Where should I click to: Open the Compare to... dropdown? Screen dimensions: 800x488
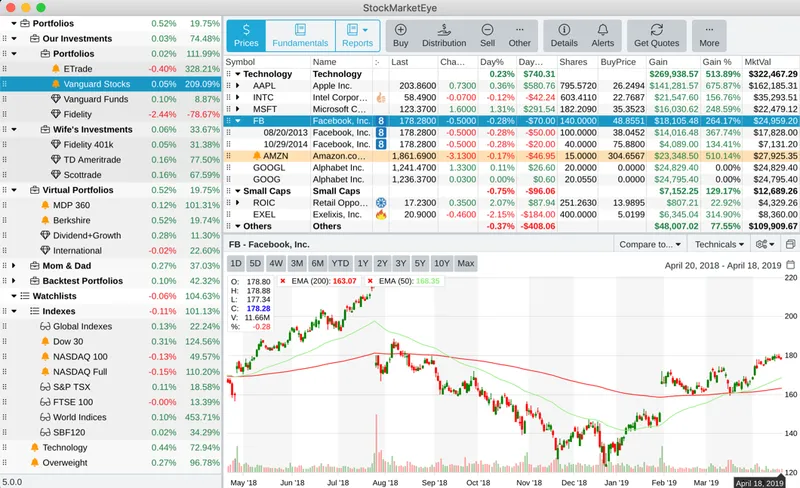point(650,245)
